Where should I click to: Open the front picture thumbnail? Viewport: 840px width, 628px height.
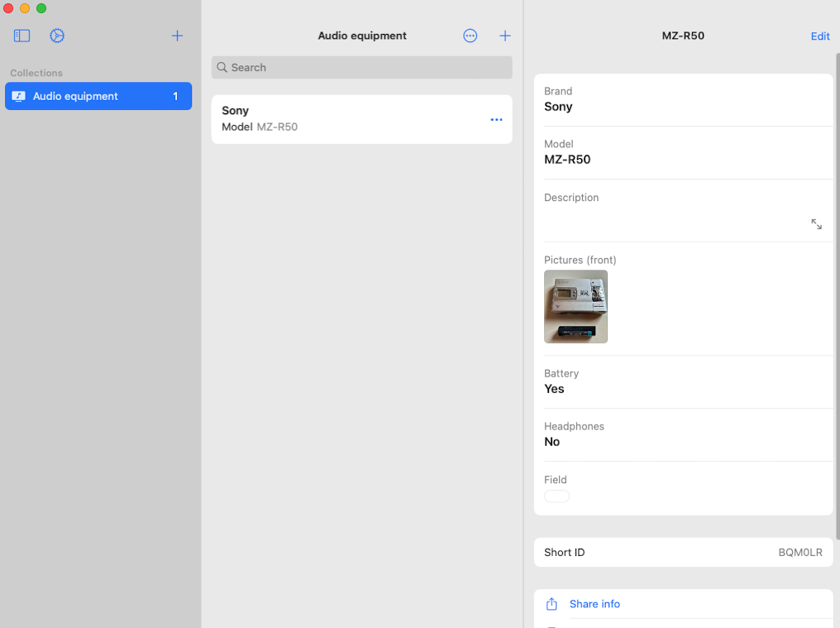point(575,306)
